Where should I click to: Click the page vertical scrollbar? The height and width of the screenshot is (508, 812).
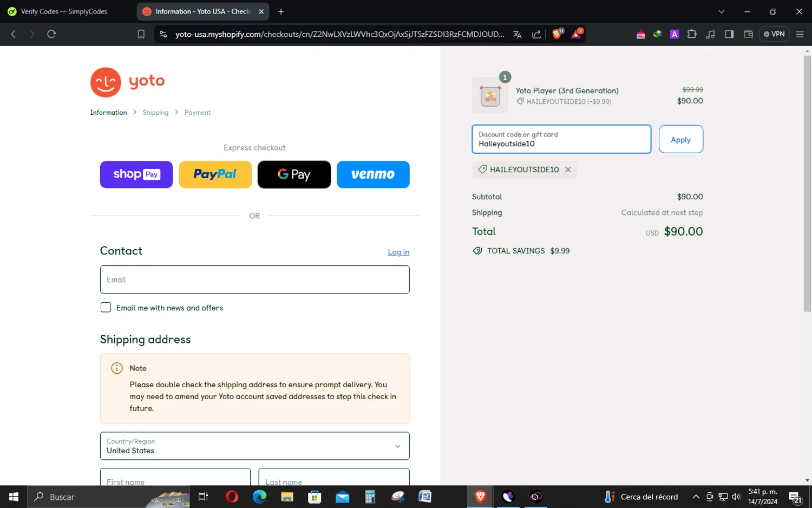click(807, 183)
